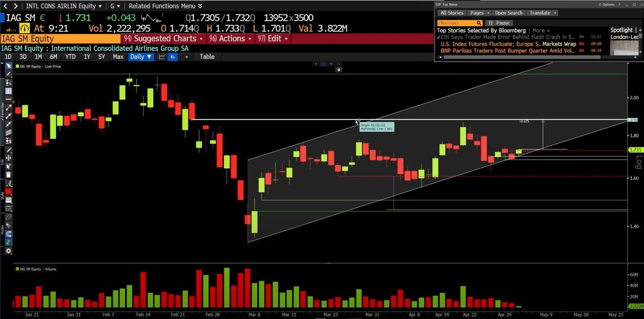Viewport: 644px width, 319px height.
Task: Open the small gear above the chart
Action: coord(339,70)
